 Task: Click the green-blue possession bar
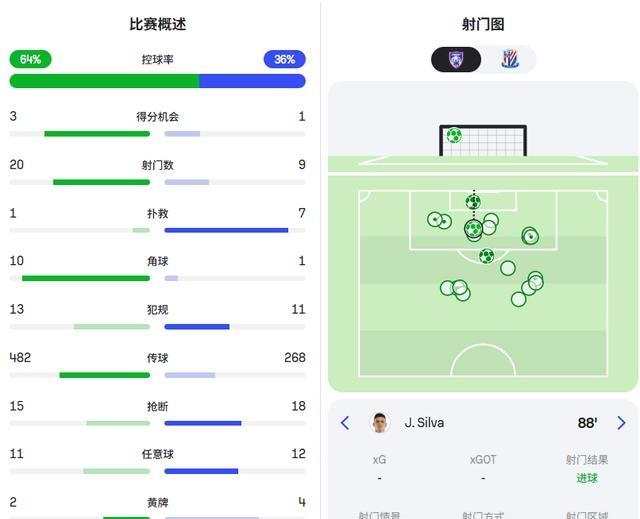click(x=157, y=81)
